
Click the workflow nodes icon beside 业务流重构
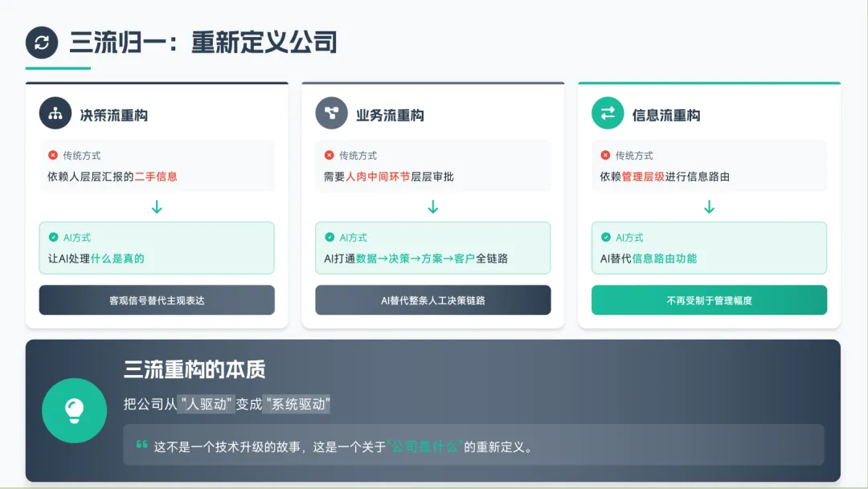coord(332,113)
